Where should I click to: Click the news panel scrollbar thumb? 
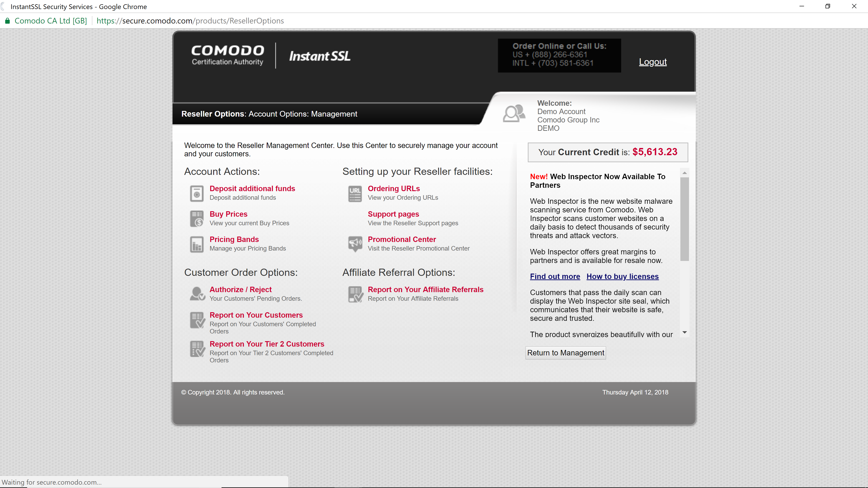point(684,219)
